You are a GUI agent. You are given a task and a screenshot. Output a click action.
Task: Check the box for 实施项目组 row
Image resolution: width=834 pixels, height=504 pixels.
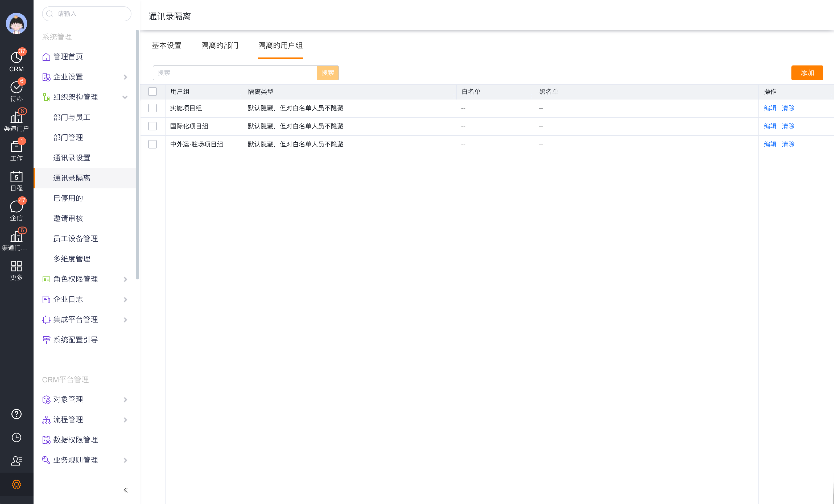coord(153,108)
